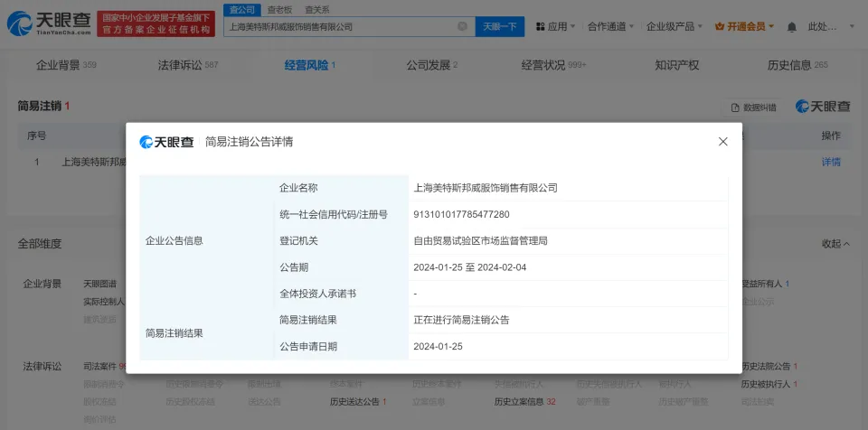
Task: Click the notification bell icon
Action: pyautogui.click(x=792, y=27)
